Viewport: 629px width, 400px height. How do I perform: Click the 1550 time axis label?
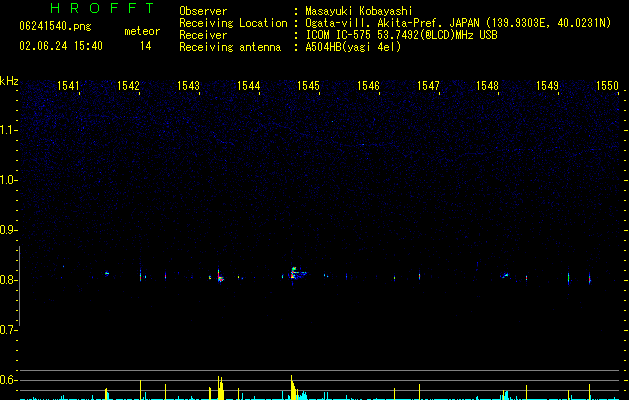pyautogui.click(x=607, y=85)
